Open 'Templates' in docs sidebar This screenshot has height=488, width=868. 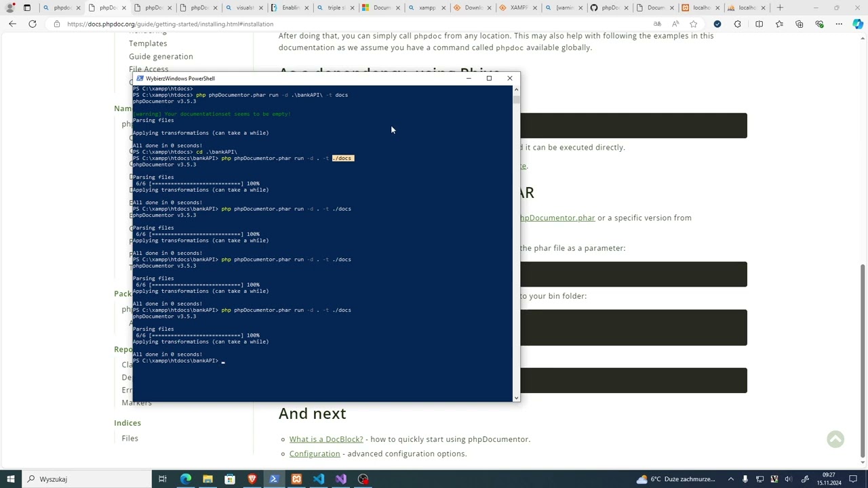tap(148, 43)
